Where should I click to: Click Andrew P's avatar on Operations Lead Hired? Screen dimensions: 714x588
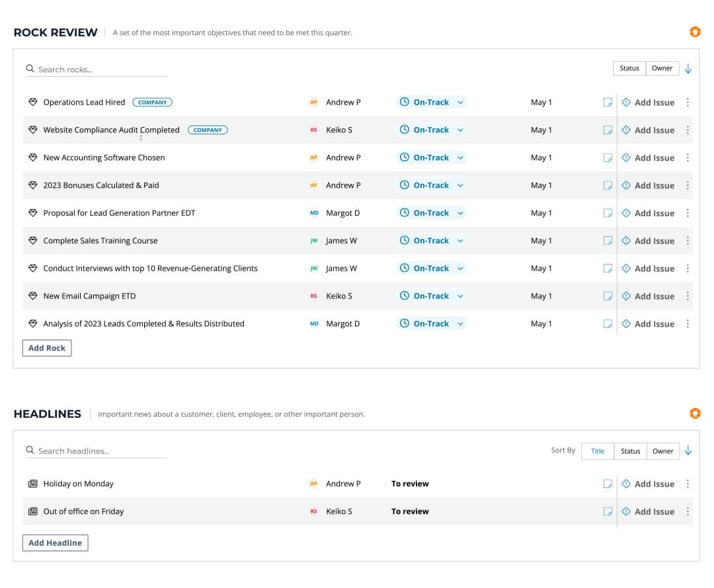[x=313, y=102]
